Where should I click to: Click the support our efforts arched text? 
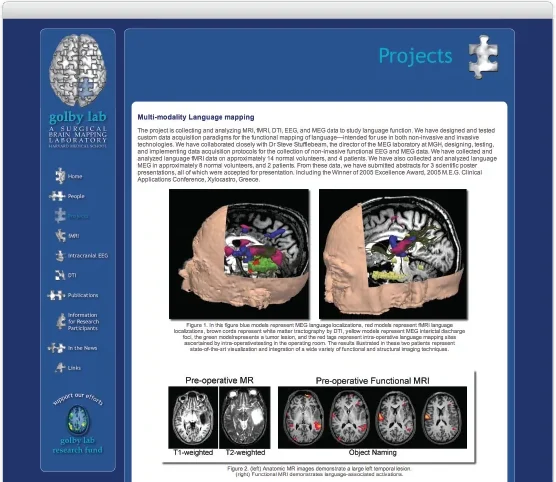(x=78, y=399)
